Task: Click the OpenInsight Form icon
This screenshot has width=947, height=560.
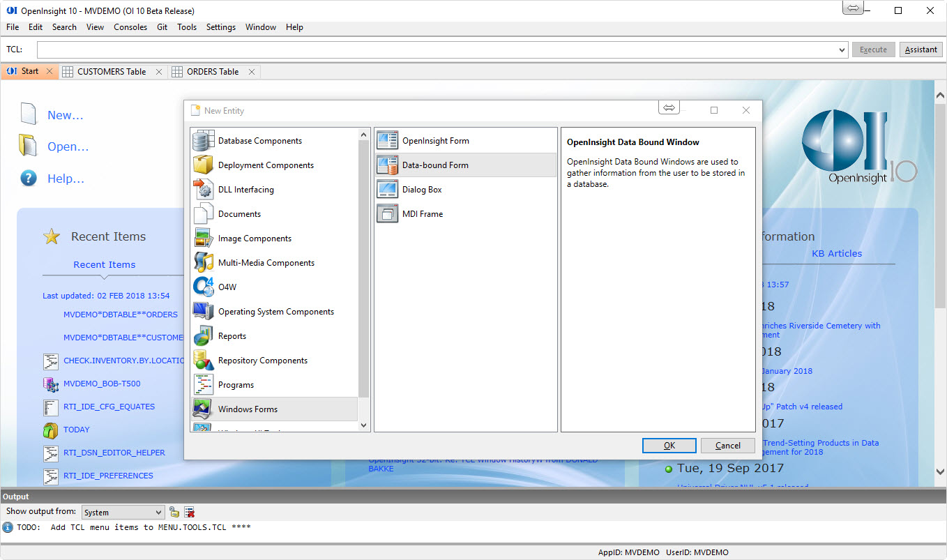Action: click(387, 141)
